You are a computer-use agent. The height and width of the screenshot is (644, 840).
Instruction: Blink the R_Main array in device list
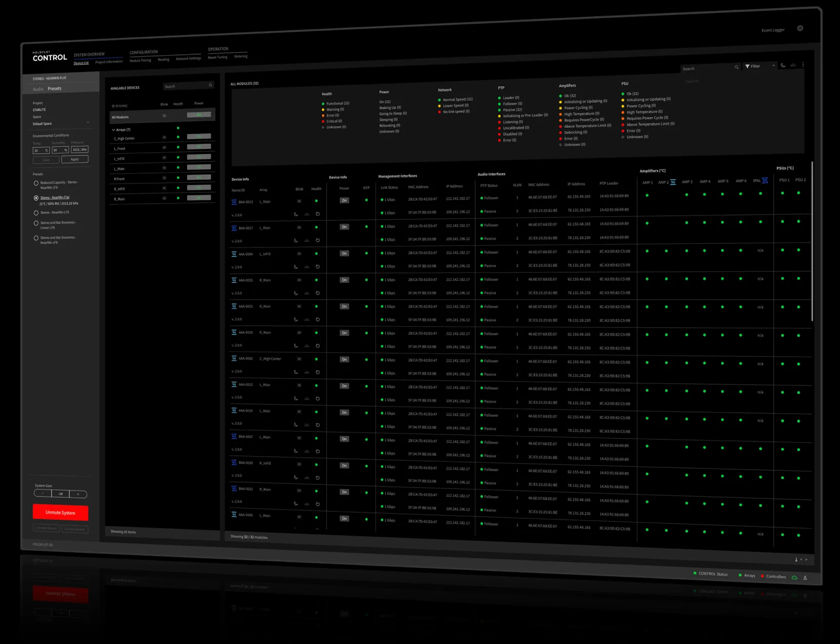click(164, 198)
